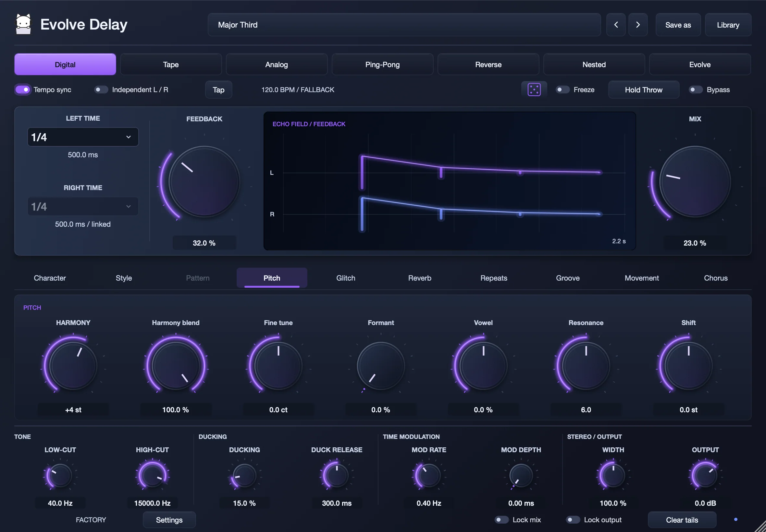766x532 pixels.
Task: Click the 120.0 BPM / FALLBACK text
Action: pyautogui.click(x=298, y=90)
